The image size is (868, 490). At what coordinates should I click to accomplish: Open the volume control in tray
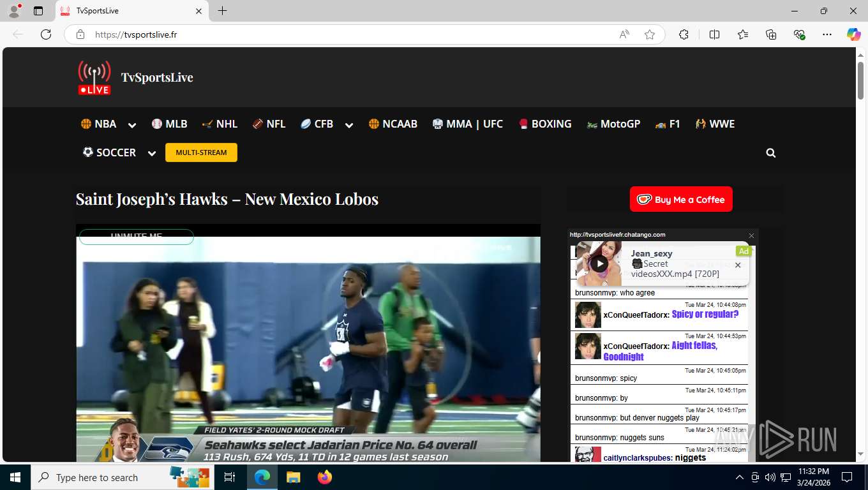tap(770, 477)
